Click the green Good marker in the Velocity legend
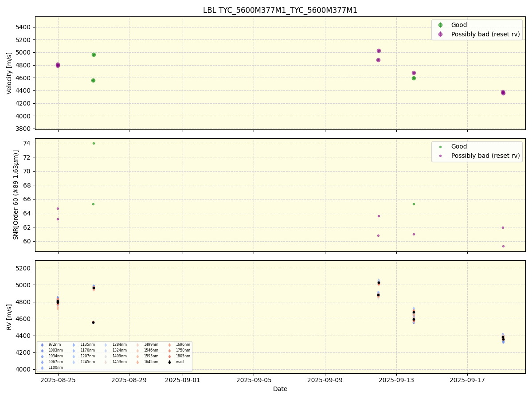 (440, 25)
